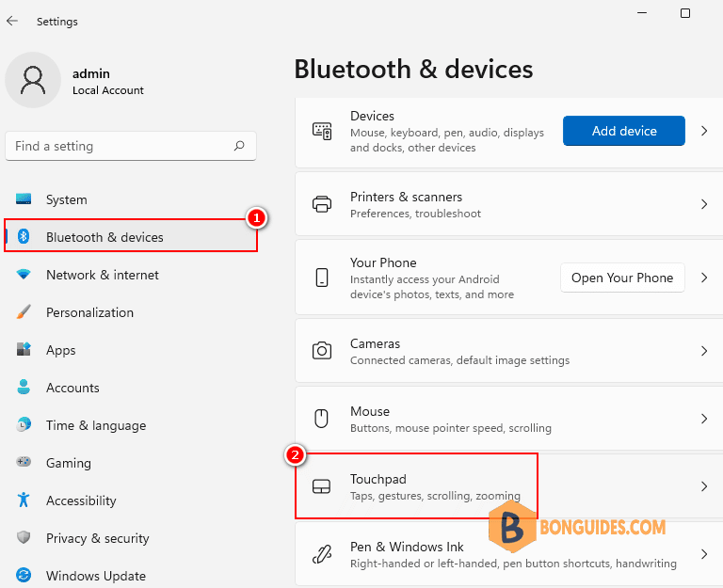Click the Printers & scanners printer icon
This screenshot has height=588, width=723.
[322, 204]
